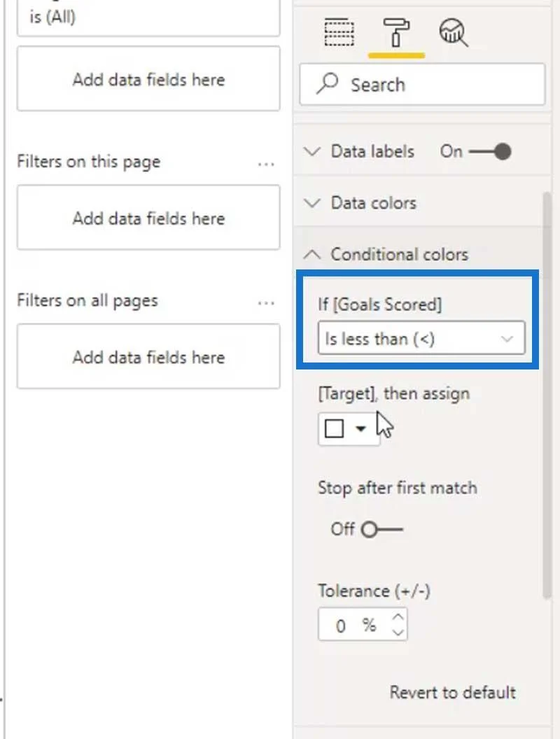Open the Fields pane icon
The width and height of the screenshot is (560, 739).
pos(339,32)
